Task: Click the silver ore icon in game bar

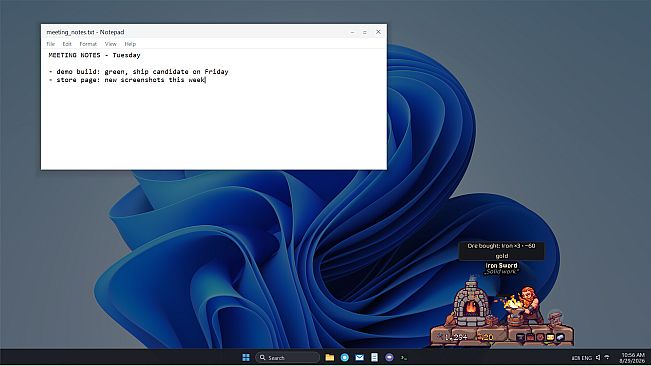Action: coord(560,337)
